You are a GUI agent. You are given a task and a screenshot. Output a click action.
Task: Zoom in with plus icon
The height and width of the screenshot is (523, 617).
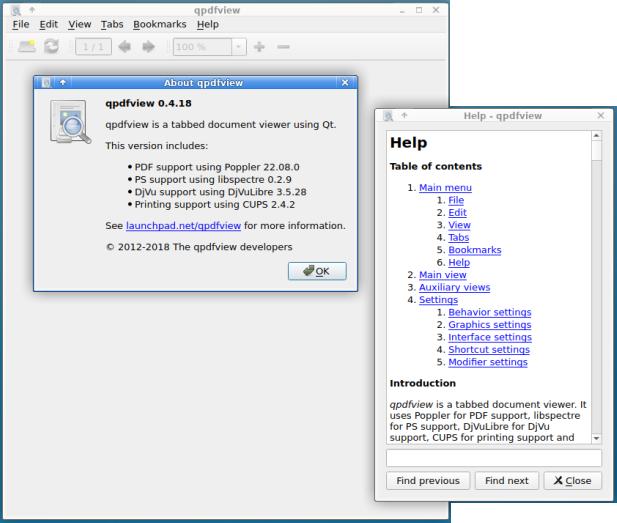tap(259, 47)
